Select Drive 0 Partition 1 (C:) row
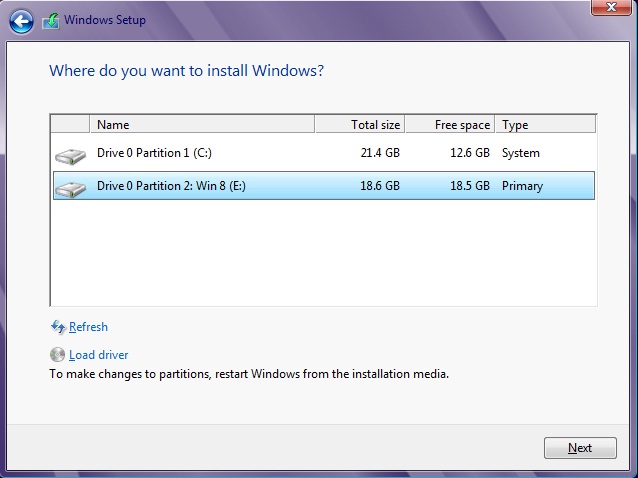The image size is (638, 478). [x=324, y=153]
